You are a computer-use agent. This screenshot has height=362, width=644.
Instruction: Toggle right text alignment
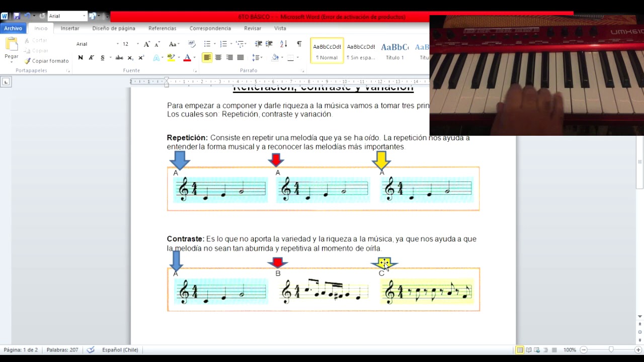point(229,58)
